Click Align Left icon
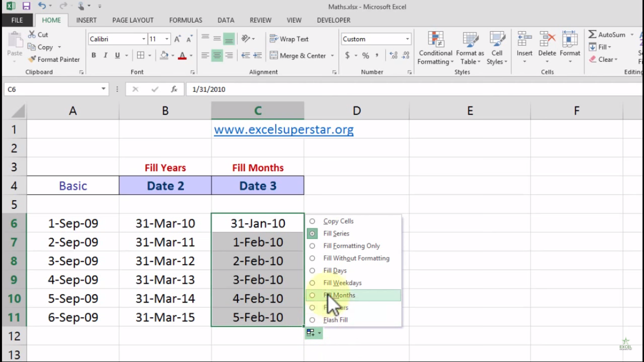The image size is (644, 362). (205, 56)
